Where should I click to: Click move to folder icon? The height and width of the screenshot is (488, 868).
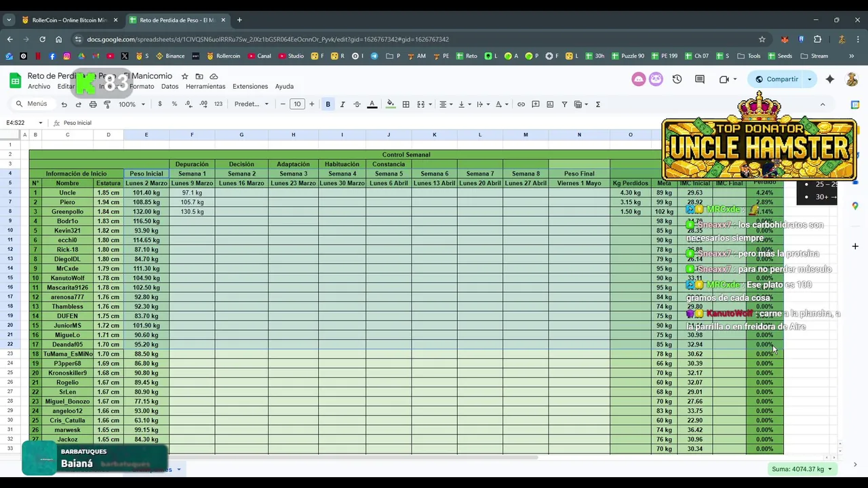coord(199,77)
